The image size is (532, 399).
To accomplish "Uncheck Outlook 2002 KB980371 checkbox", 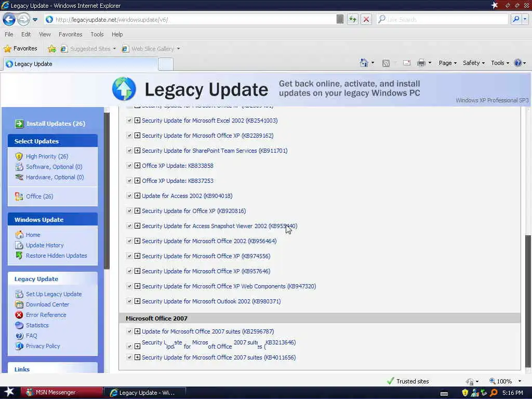I will click(x=129, y=301).
